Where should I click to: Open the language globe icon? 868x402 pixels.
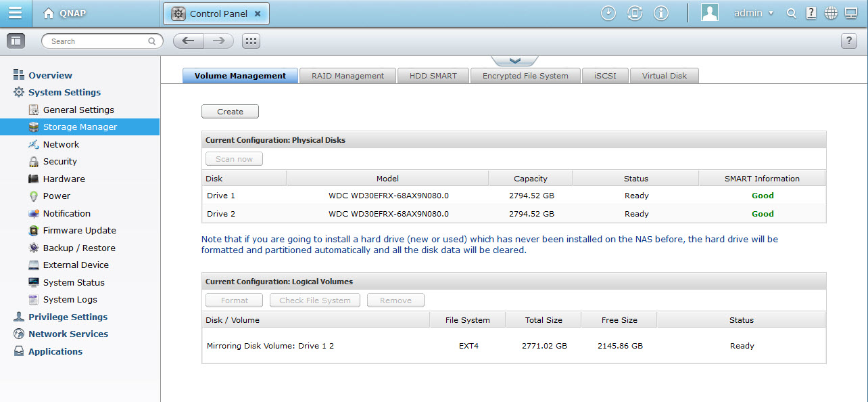pyautogui.click(x=831, y=14)
